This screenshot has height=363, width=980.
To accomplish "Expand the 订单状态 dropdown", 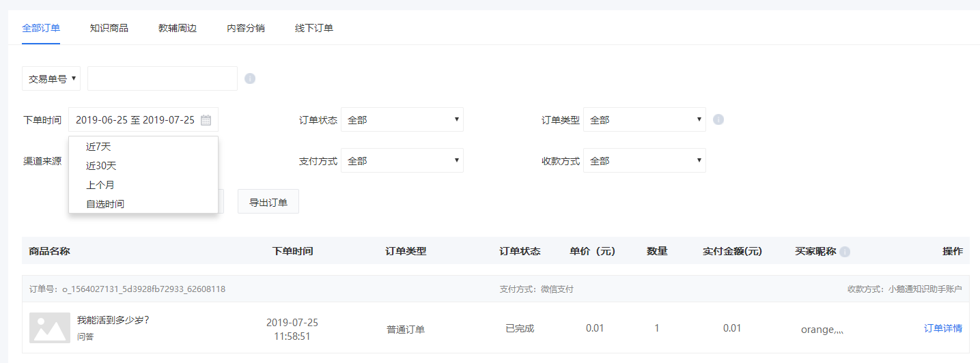I will (x=402, y=119).
